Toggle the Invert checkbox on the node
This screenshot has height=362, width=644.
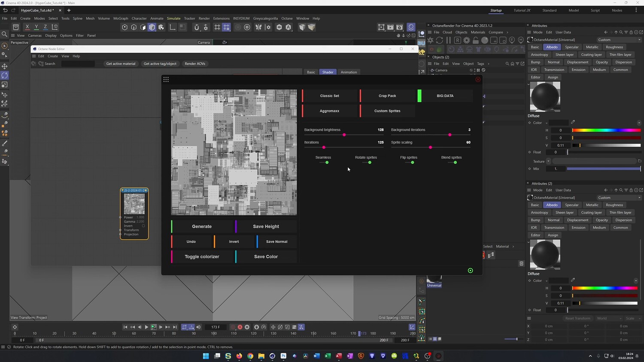pyautogui.click(x=143, y=226)
